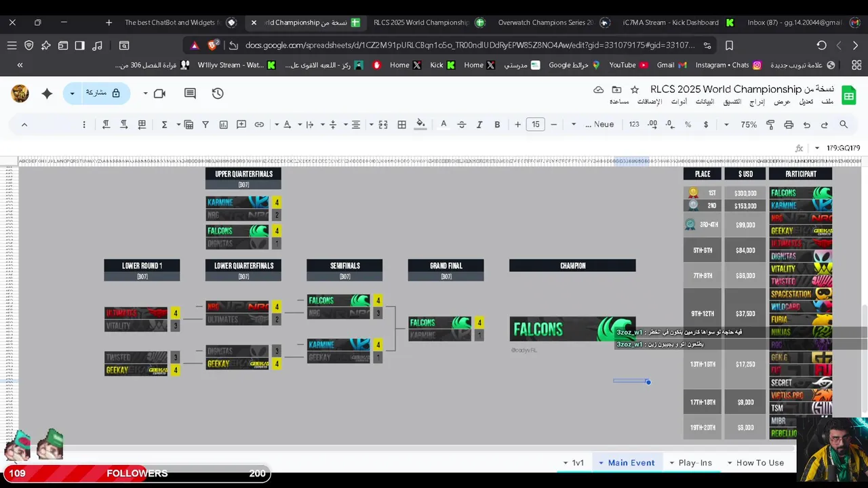Open the Meet call options dropdown arrow
868x488 pixels.
145,94
